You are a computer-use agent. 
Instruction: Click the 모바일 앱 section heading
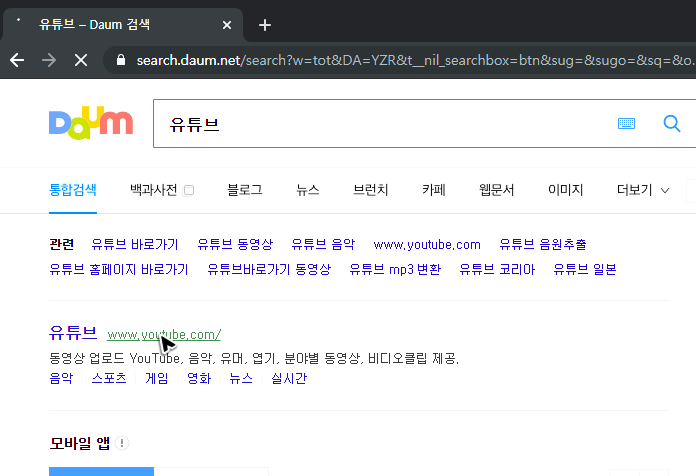(80, 443)
